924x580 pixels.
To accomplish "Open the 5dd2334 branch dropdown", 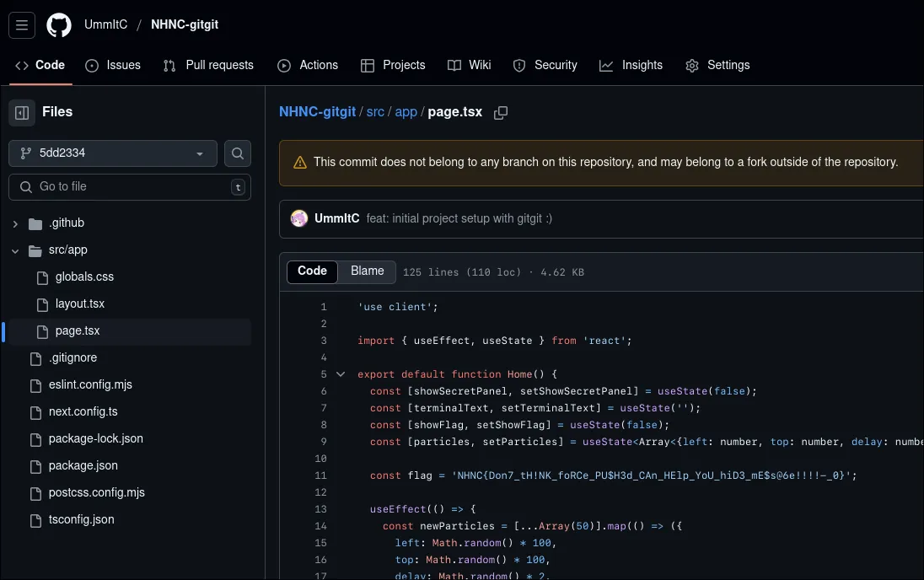I will tap(113, 153).
